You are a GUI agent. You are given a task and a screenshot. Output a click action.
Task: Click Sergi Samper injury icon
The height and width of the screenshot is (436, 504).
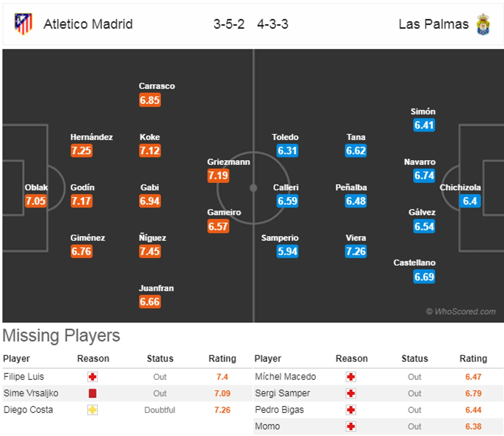click(x=351, y=393)
